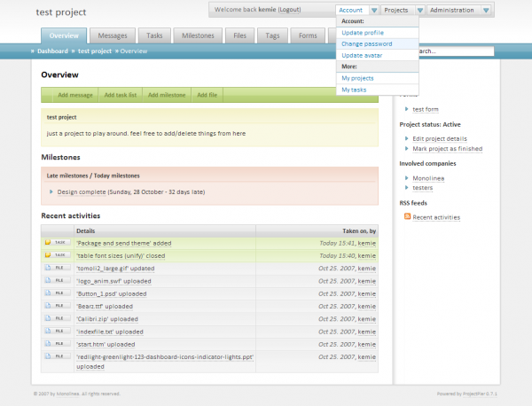Click file icon for 'Calibri.zip' row
Image resolution: width=532 pixels, height=406 pixels.
58,318
